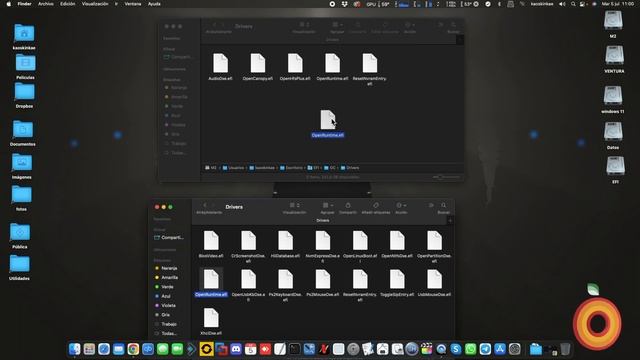Open Comparti... in lower window sidebar
The width and height of the screenshot is (640, 360).
169,238
